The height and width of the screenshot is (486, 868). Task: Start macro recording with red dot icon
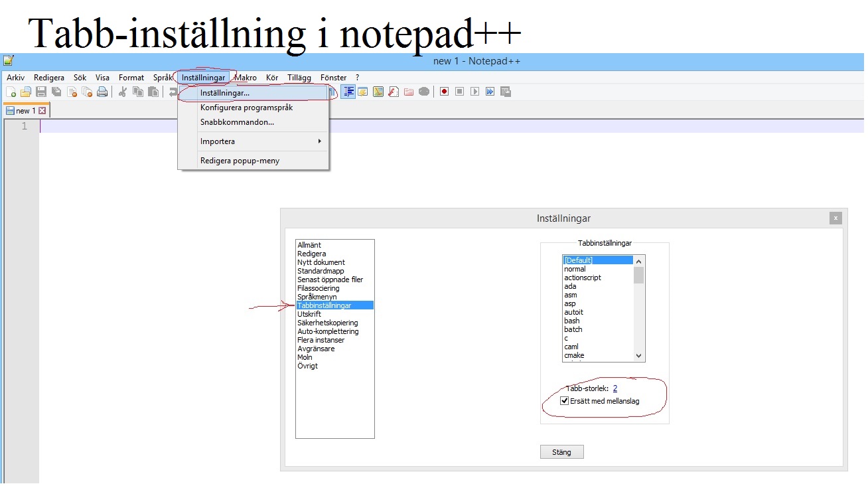(445, 92)
